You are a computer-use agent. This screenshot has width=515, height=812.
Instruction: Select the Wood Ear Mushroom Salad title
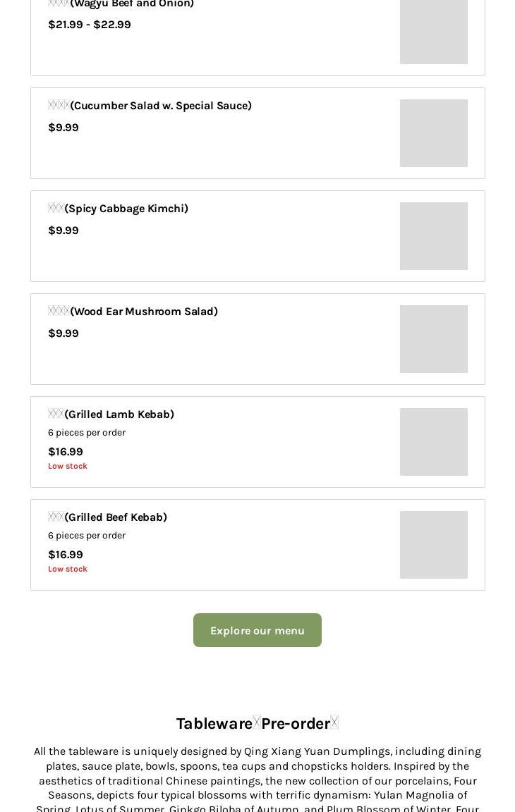pos(143,312)
